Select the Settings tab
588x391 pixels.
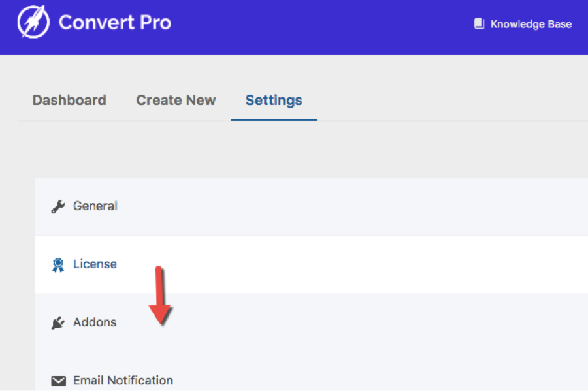pos(274,101)
